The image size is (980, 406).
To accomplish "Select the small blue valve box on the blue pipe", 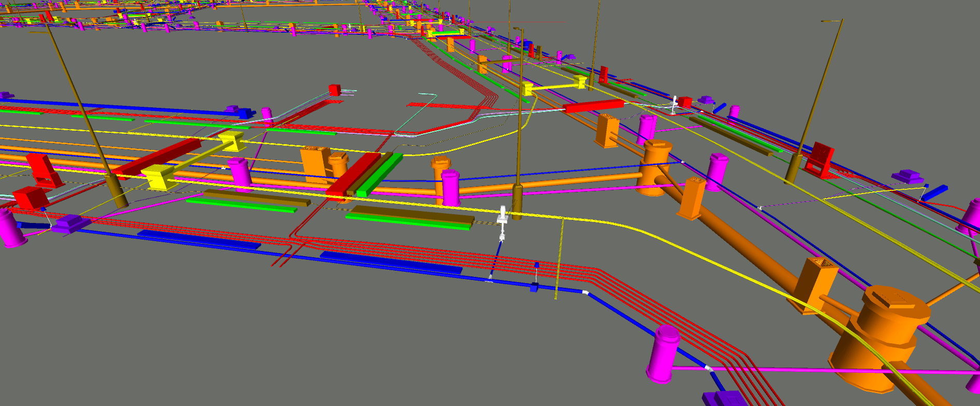I will point(534,287).
